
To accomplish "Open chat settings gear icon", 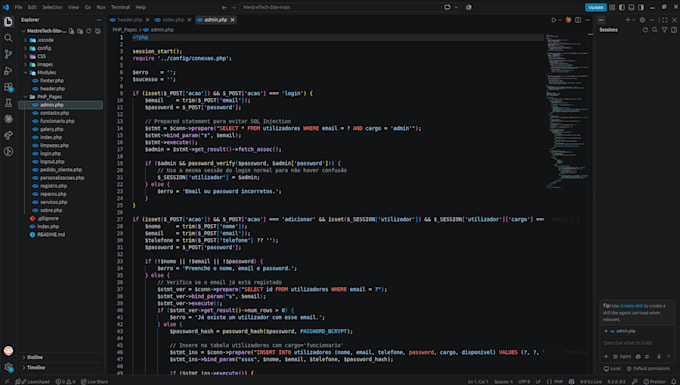I will pos(643,20).
